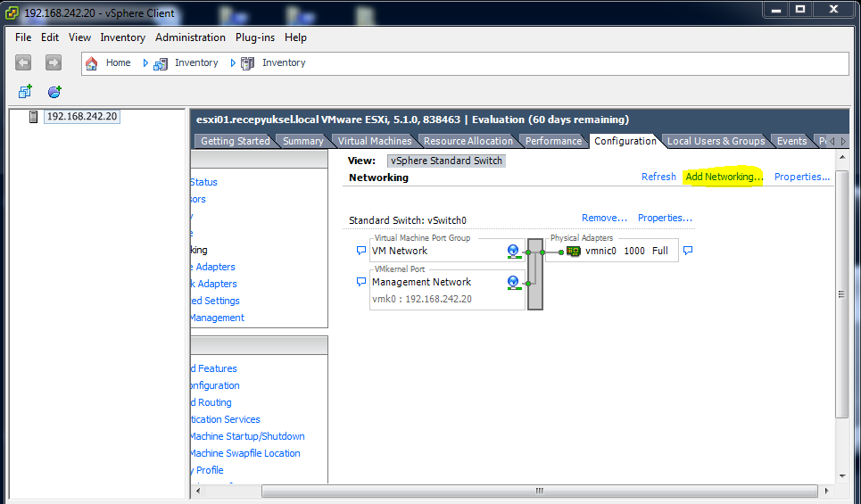Switch to the Getting Started tab
861x504 pixels.
click(235, 141)
